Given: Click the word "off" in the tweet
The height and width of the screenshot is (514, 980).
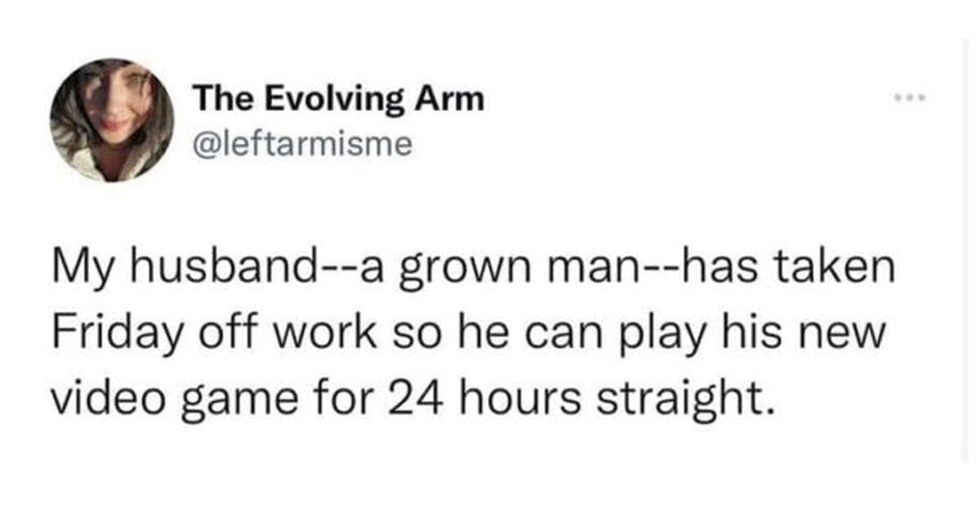Looking at the screenshot, I should click(x=212, y=335).
